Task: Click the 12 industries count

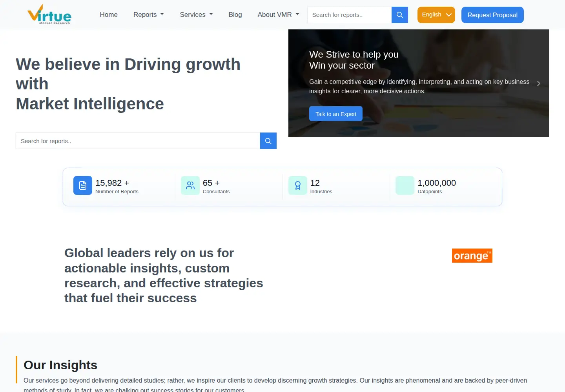Action: [x=315, y=183]
